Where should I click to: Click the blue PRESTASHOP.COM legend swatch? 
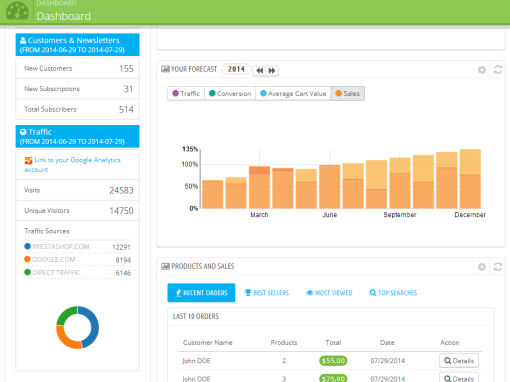(27, 246)
